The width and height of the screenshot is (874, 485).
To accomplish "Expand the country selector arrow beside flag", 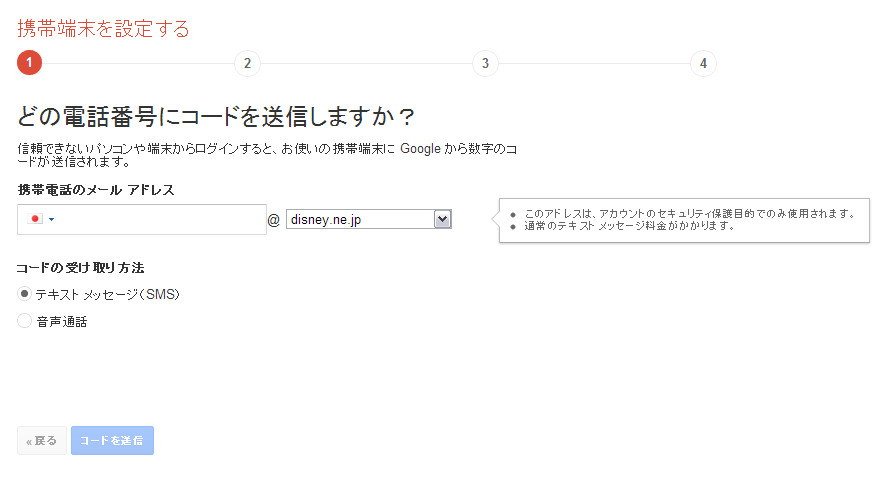I will click(x=52, y=219).
